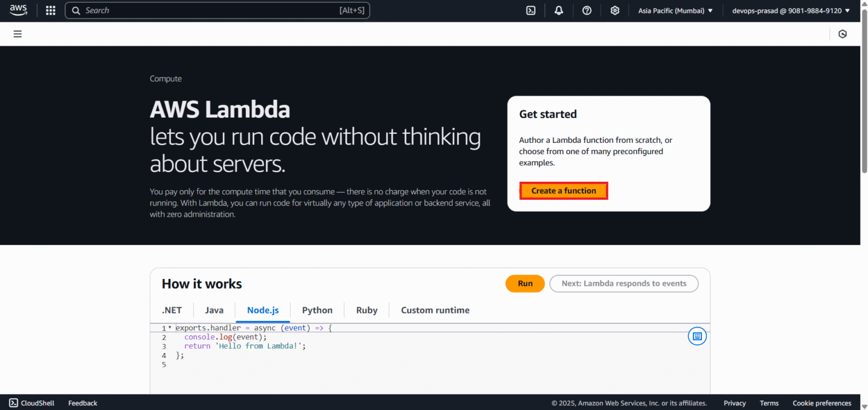Open the notifications bell
Image resolution: width=868 pixels, height=410 pixels.
[x=558, y=10]
